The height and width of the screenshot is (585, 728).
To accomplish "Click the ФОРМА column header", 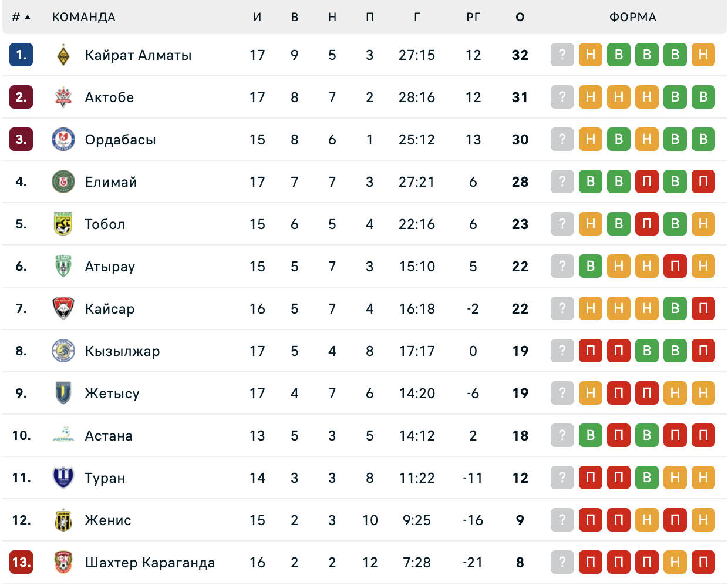I will click(633, 18).
